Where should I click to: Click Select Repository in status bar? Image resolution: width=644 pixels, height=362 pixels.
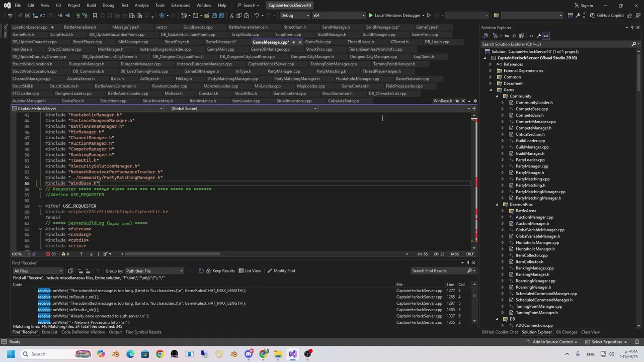click(606, 342)
